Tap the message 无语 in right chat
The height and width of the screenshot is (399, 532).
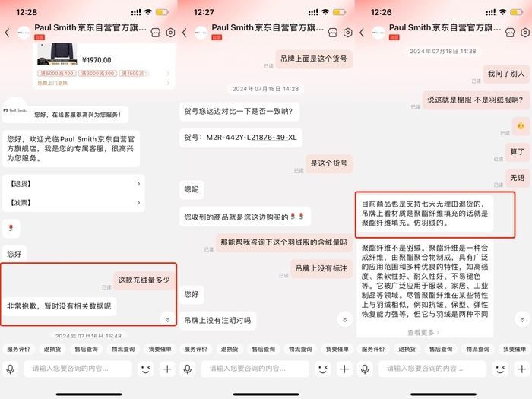pos(517,178)
